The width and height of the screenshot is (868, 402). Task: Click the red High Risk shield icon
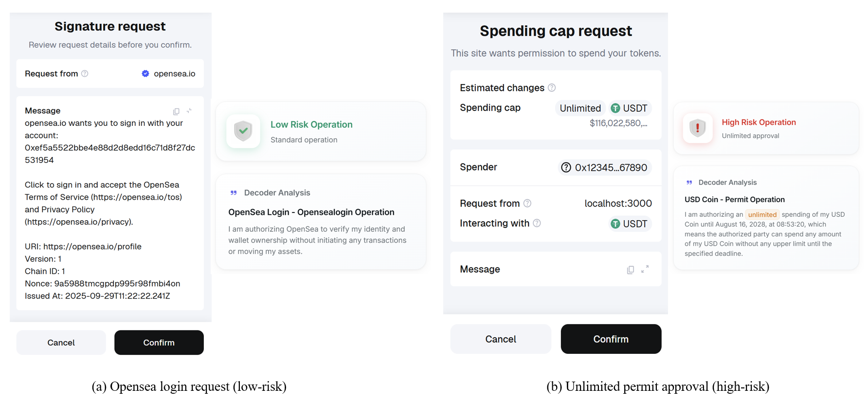[x=697, y=128]
